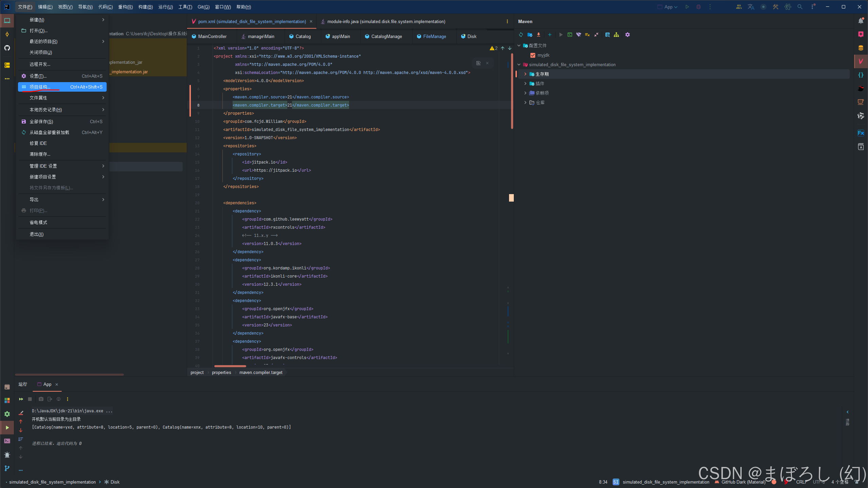This screenshot has height=488, width=868.
Task: Click Execute Maven Goal terminal icon
Action: coord(570,35)
